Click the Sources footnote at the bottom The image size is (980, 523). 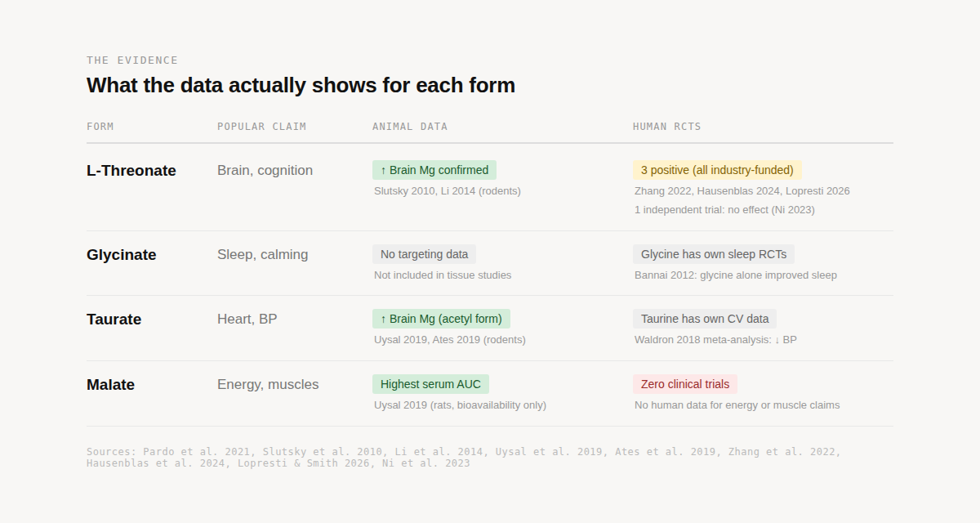coord(463,457)
